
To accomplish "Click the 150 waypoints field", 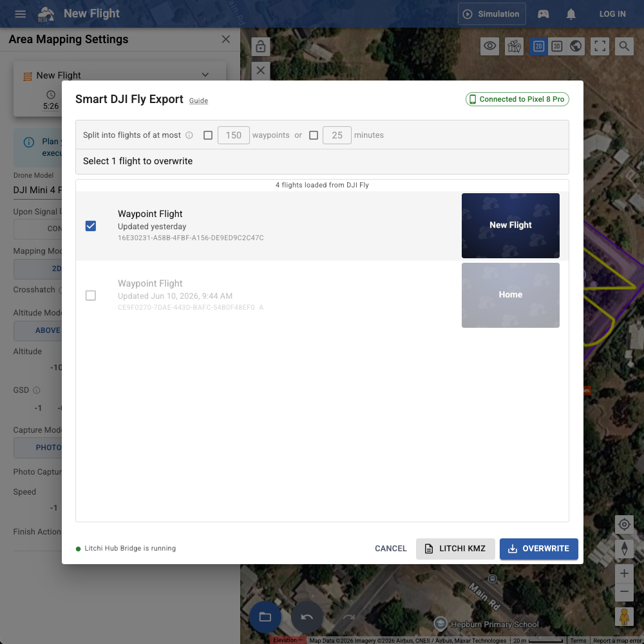I will click(x=233, y=135).
